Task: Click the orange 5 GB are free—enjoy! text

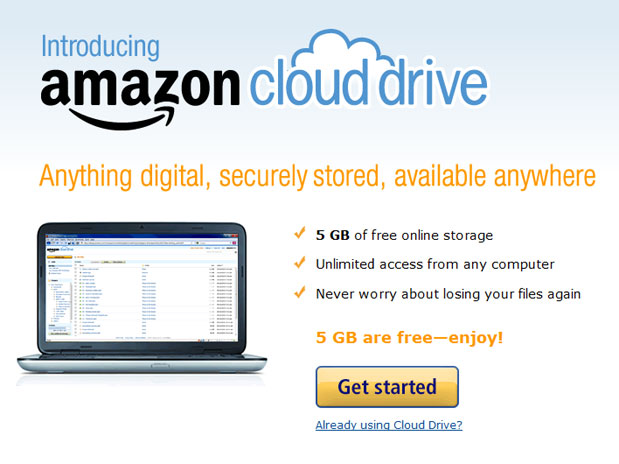Action: [x=409, y=338]
